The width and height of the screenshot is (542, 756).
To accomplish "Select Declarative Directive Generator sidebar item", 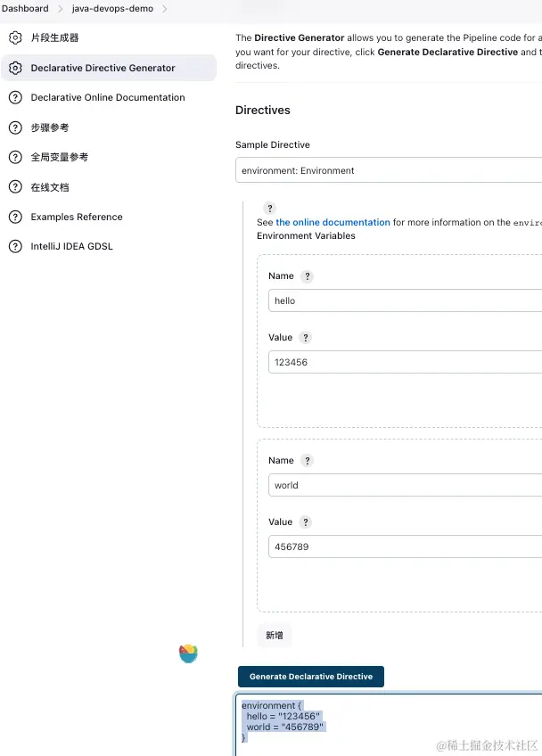I will click(x=109, y=68).
